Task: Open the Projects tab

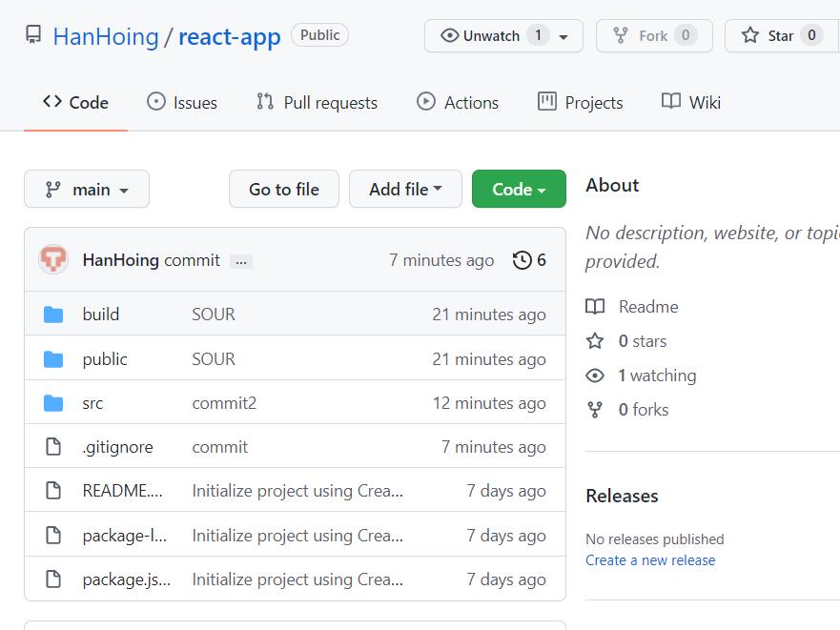Action: pos(580,102)
